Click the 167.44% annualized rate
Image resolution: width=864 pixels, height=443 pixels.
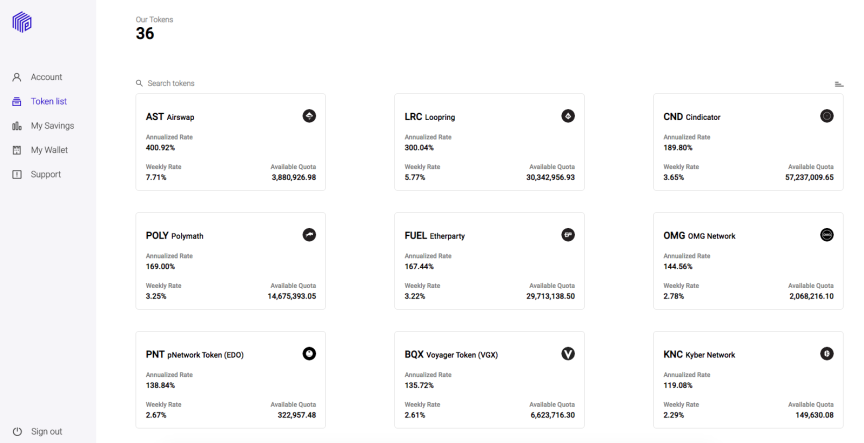[x=419, y=267]
